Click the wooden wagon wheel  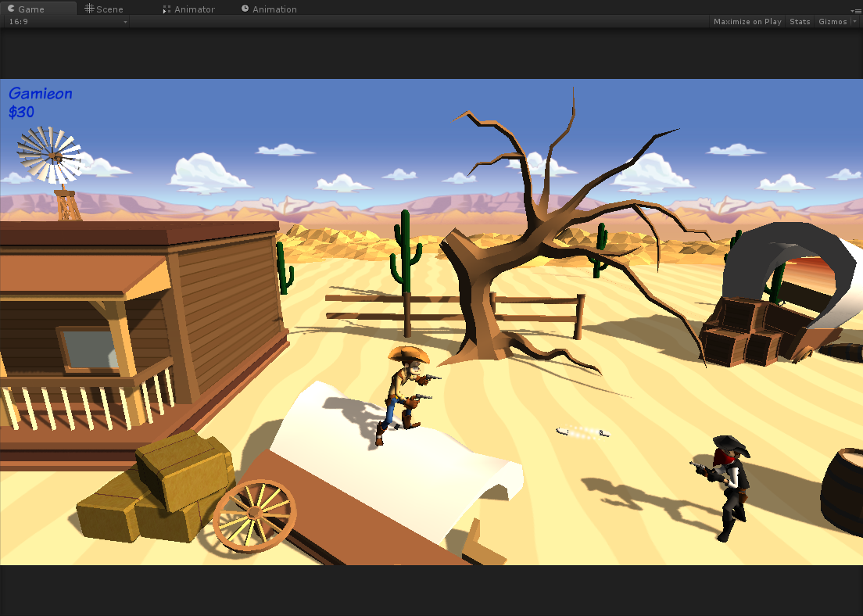(254, 515)
